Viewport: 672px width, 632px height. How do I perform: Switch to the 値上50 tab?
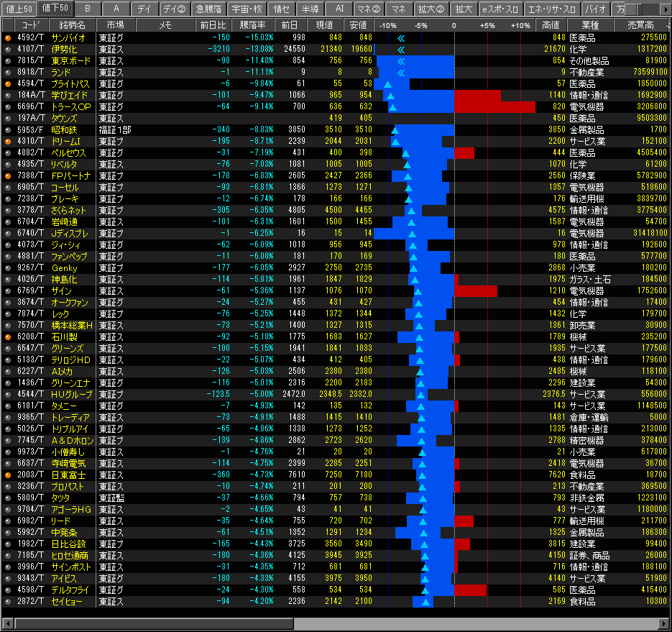point(19,9)
